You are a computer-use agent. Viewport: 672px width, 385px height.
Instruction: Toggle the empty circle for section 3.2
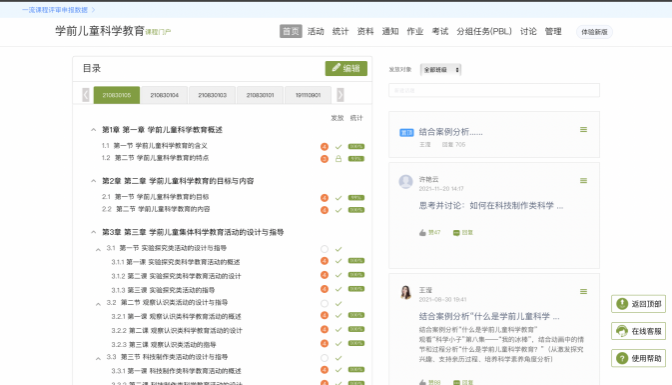tap(324, 304)
